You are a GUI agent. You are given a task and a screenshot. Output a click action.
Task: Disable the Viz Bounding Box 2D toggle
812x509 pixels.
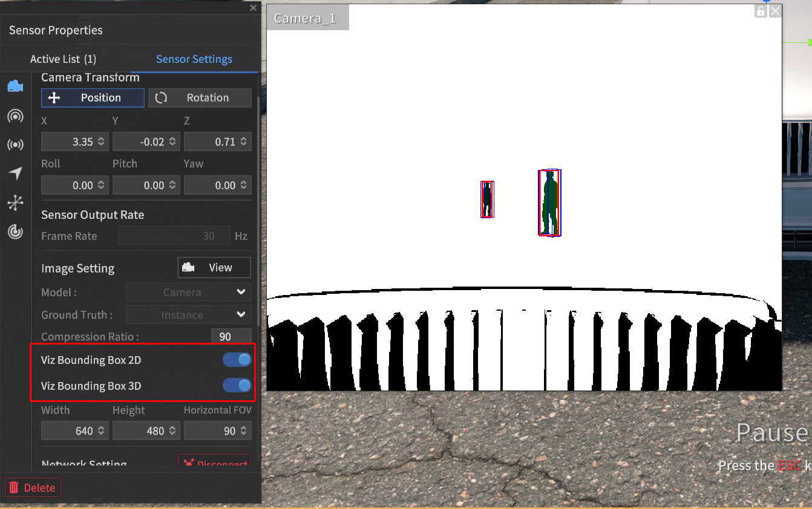[x=237, y=360]
